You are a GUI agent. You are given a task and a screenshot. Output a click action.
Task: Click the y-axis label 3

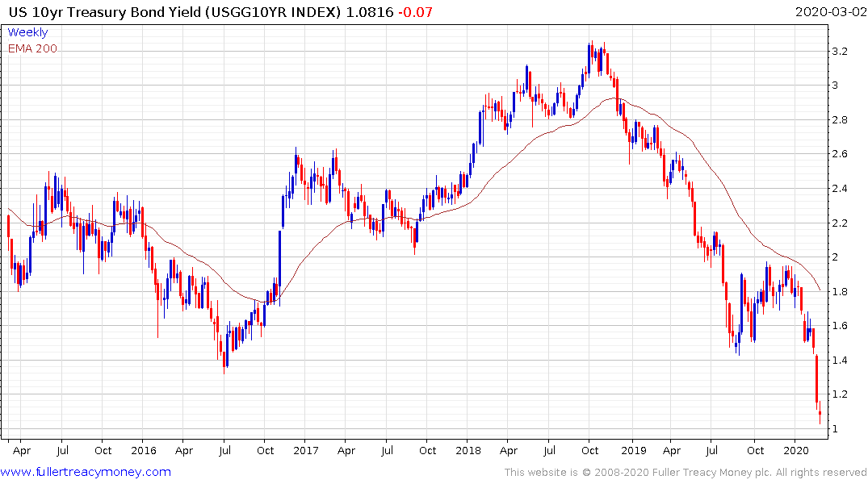836,86
